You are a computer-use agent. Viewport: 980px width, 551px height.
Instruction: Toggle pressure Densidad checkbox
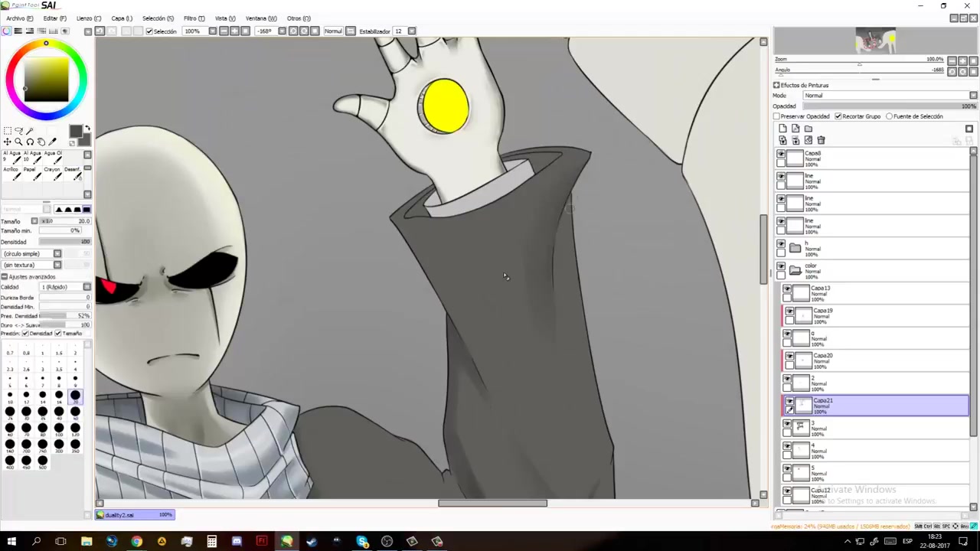click(x=26, y=334)
